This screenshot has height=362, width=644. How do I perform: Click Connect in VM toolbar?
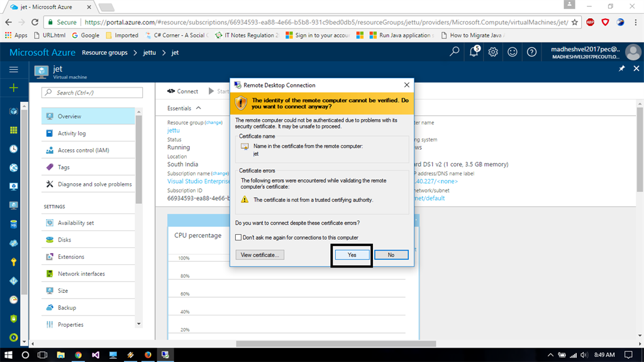tap(183, 91)
